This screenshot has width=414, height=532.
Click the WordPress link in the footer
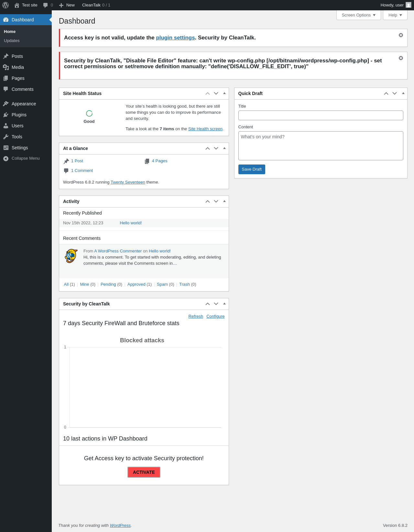click(x=120, y=526)
